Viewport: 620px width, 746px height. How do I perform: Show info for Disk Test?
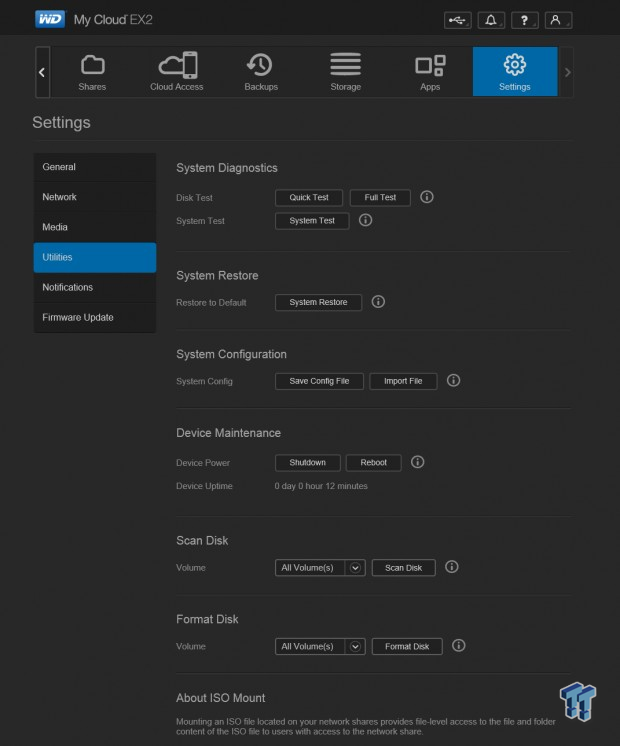(427, 197)
